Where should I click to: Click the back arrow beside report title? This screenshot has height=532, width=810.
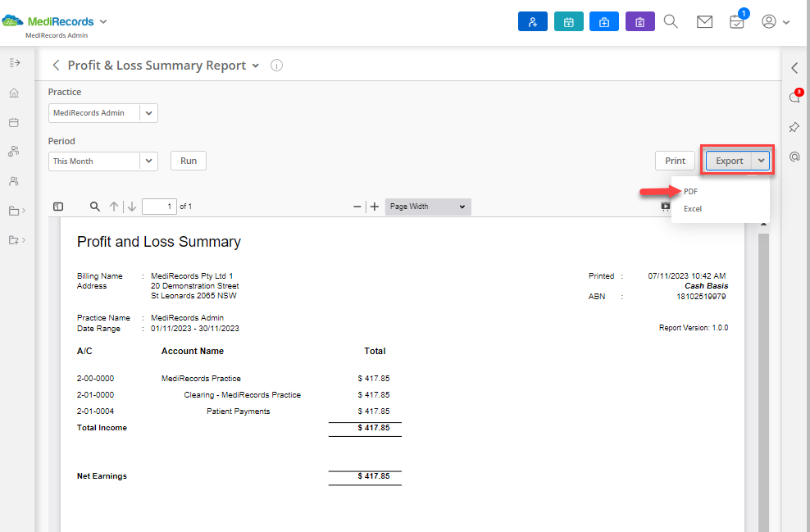coord(56,66)
